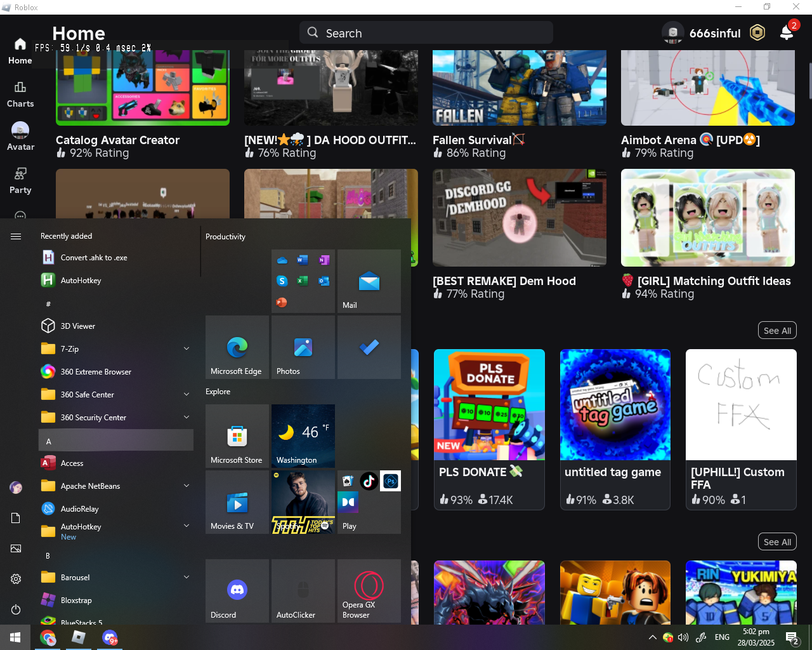Open Pictures from Start rail
Screen dimensions: 812x650
tap(16, 548)
